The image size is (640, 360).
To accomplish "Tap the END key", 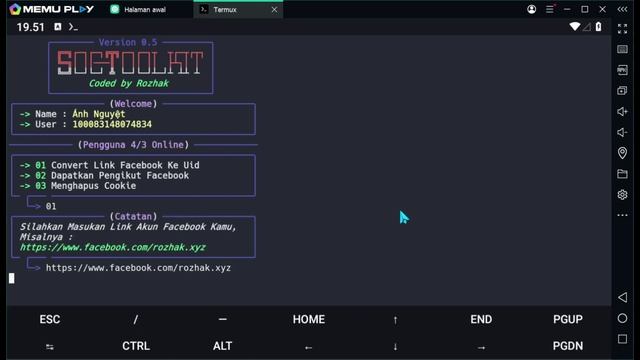I will pyautogui.click(x=481, y=319).
